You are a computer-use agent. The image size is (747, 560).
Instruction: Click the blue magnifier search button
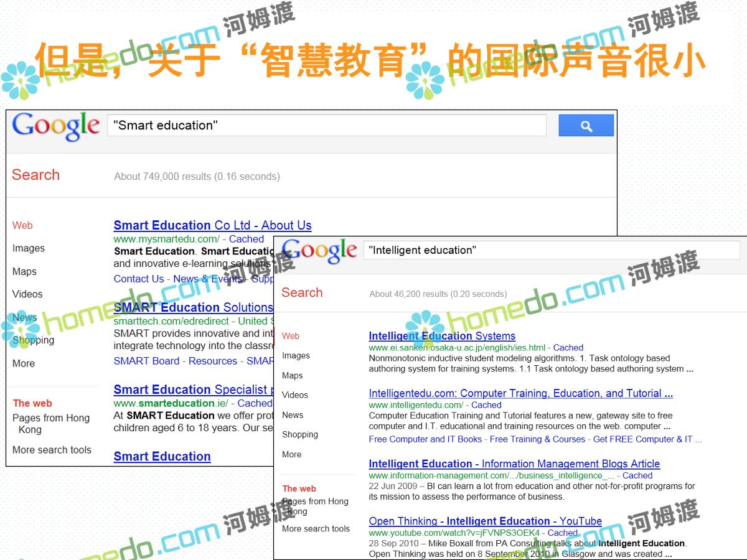pos(586,126)
